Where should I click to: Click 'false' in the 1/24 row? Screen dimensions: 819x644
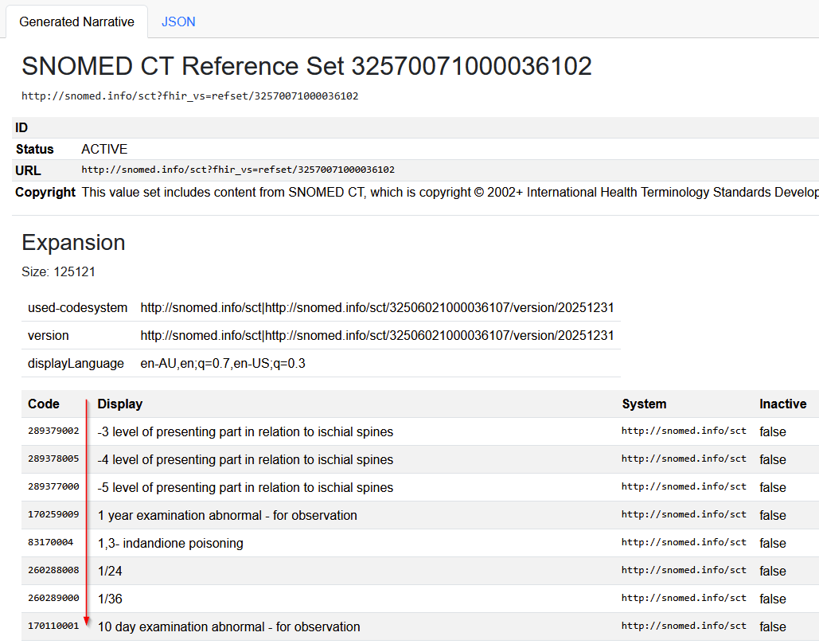coord(773,572)
